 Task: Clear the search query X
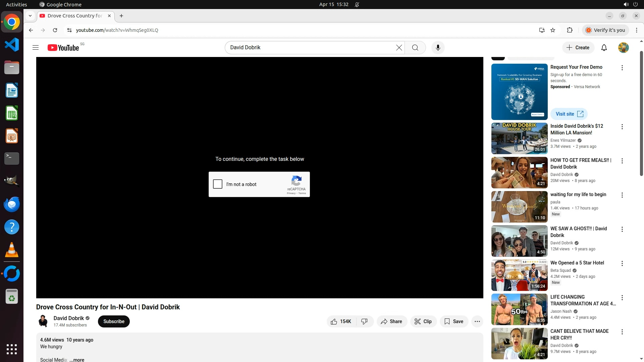[399, 48]
